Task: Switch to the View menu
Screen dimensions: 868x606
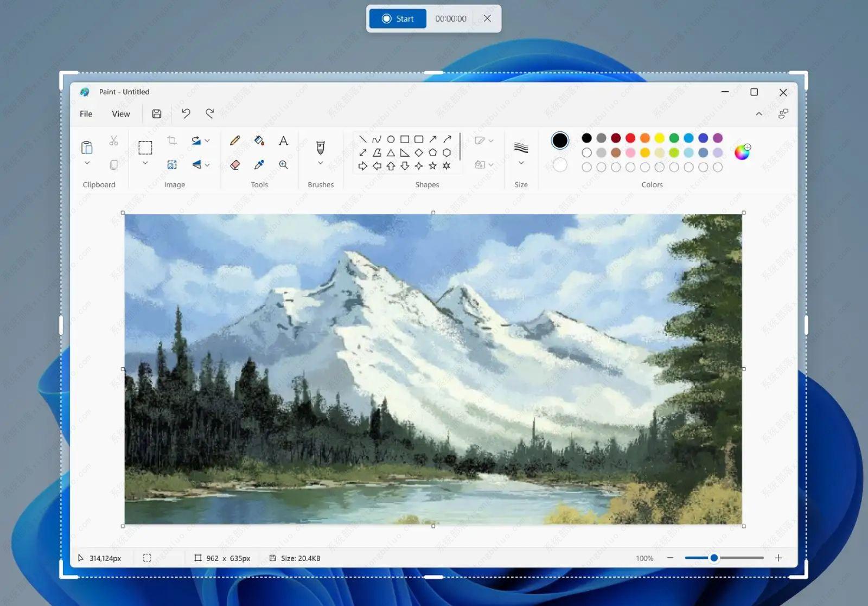Action: [x=120, y=114]
